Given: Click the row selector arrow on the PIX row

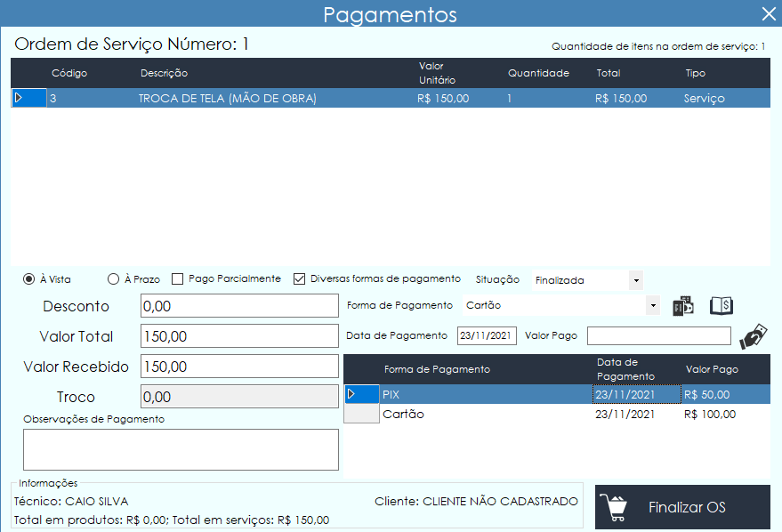Looking at the screenshot, I should (352, 393).
